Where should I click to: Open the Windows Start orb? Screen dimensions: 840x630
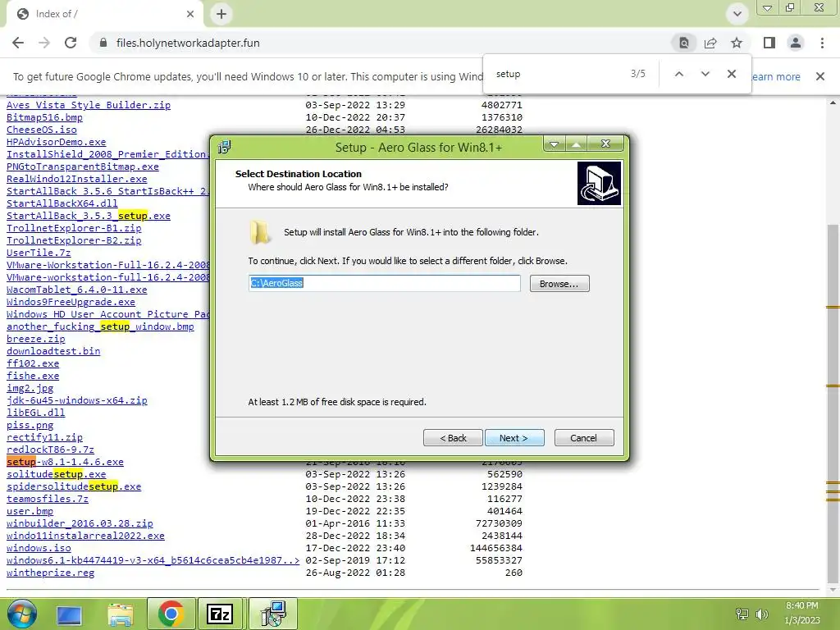coord(22,614)
